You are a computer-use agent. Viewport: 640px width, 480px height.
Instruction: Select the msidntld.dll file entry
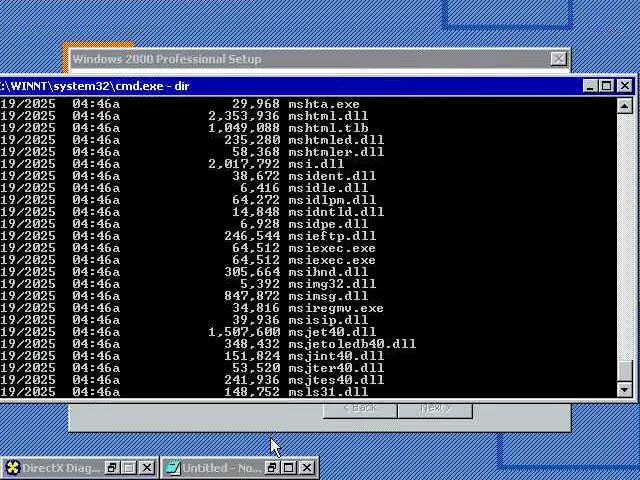click(x=336, y=212)
